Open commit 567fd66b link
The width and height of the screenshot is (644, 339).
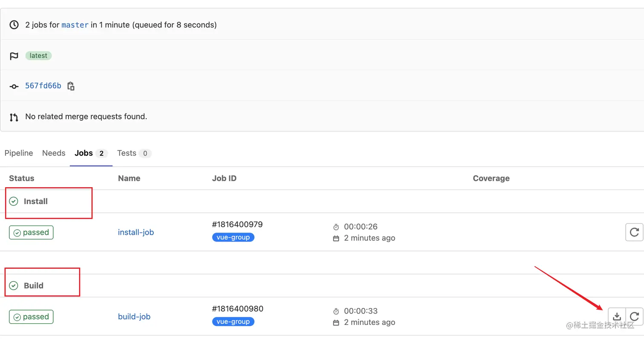coord(43,86)
